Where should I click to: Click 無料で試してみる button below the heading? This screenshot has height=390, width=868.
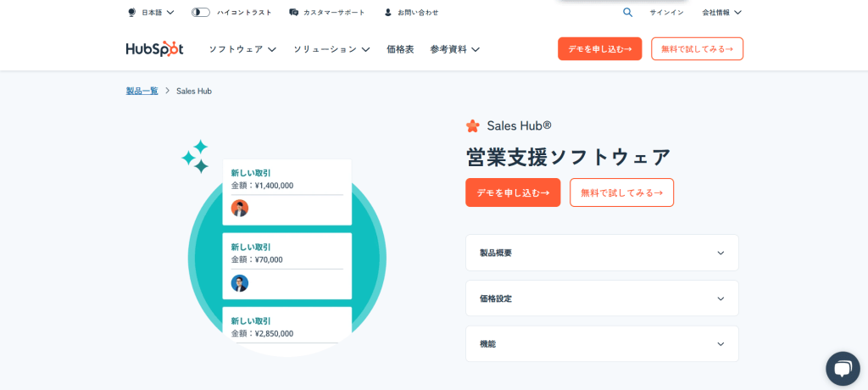coord(621,192)
